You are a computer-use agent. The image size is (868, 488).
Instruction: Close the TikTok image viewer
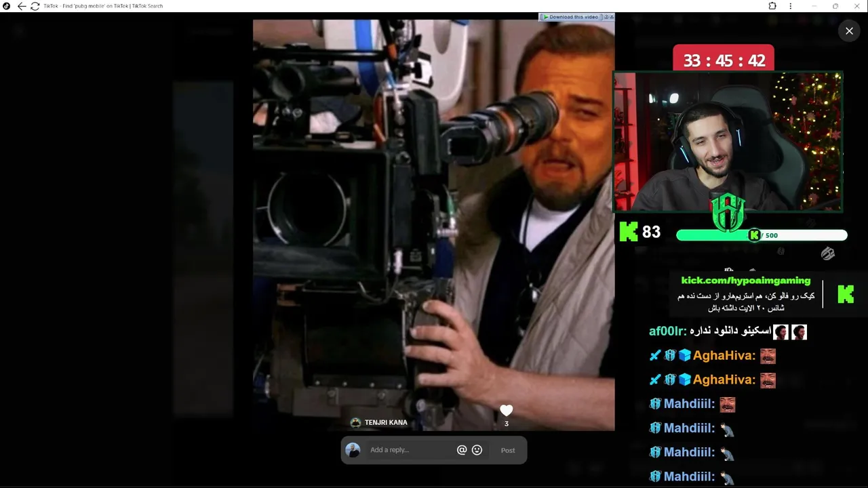point(849,30)
